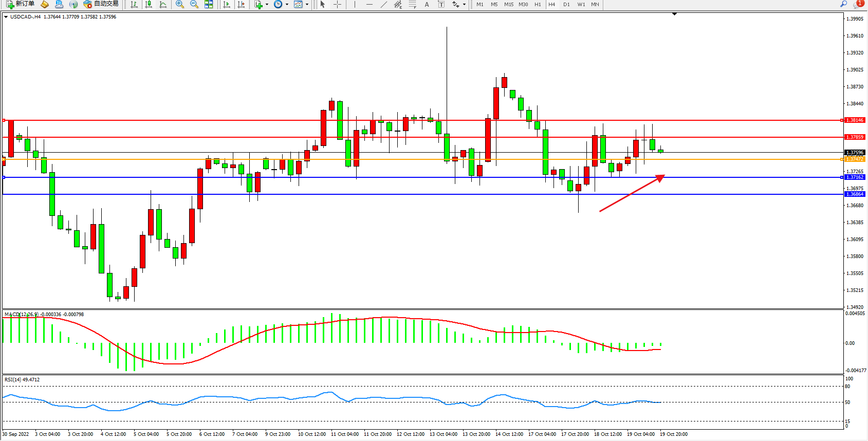The width and height of the screenshot is (868, 441).
Task: Enable chart auto scroll
Action: 226,4
